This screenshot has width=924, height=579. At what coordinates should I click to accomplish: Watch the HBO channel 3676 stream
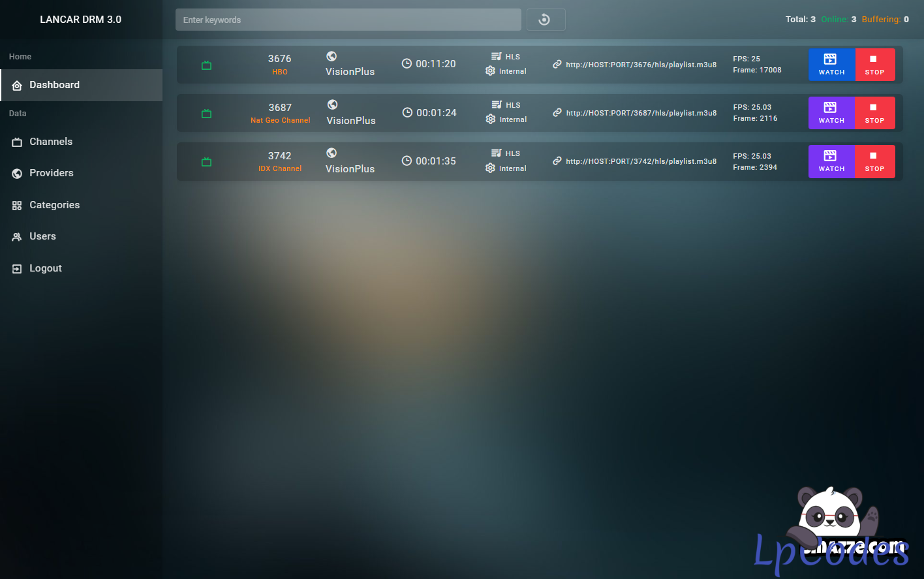point(831,65)
